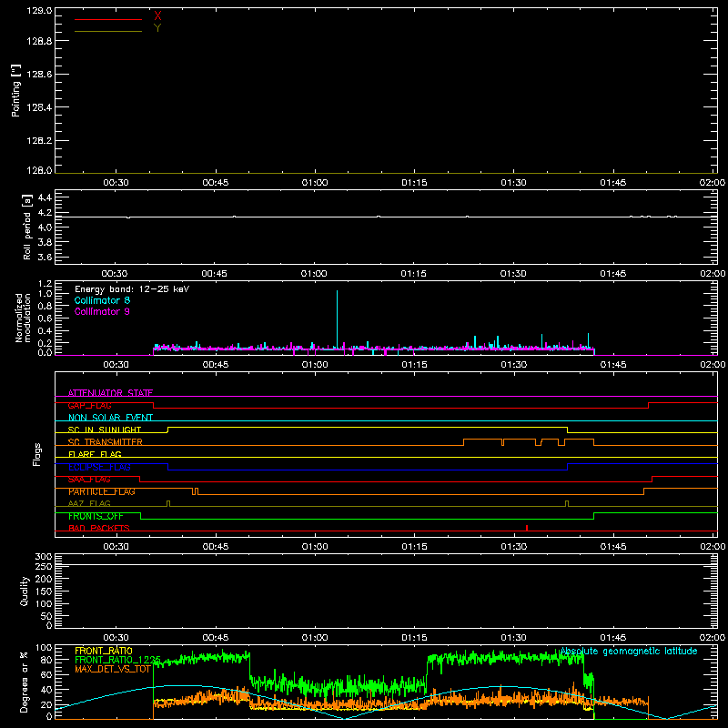Click the SC_TRANSMITTER flag label
Image resolution: width=728 pixels, height=728 pixels.
click(106, 442)
